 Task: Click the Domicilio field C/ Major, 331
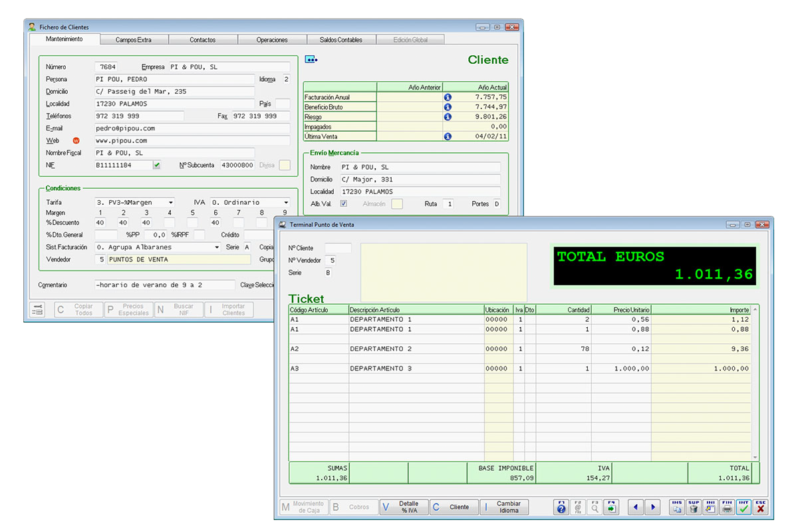click(x=420, y=180)
